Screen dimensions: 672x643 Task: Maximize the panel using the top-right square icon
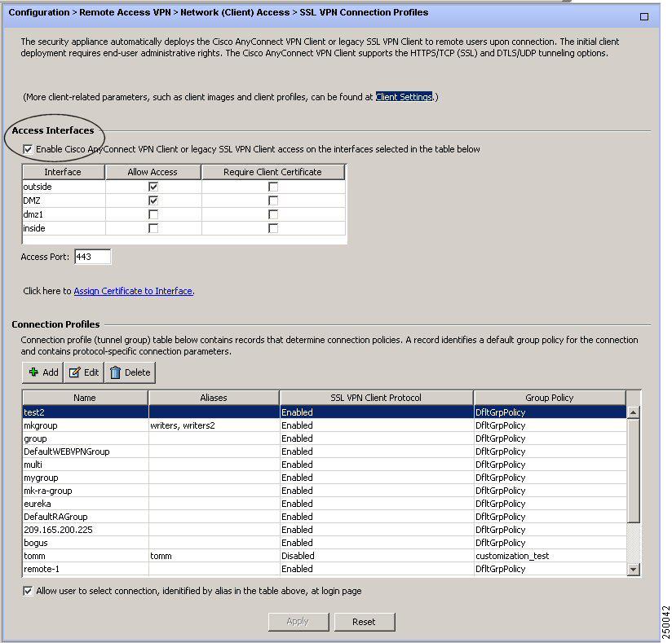pos(643,17)
